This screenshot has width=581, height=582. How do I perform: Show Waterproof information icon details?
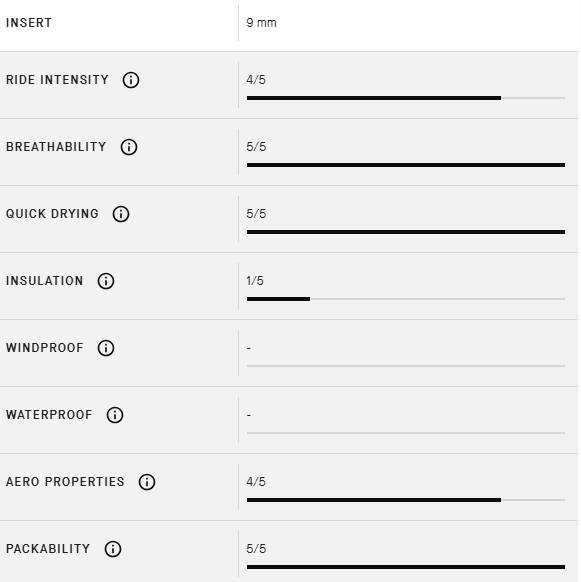click(115, 415)
